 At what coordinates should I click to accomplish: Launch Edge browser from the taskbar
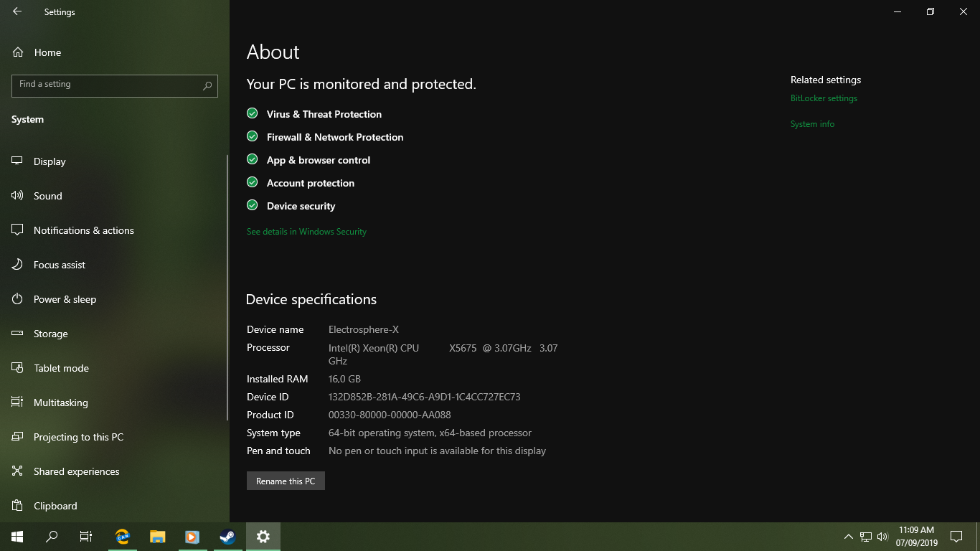point(123,537)
